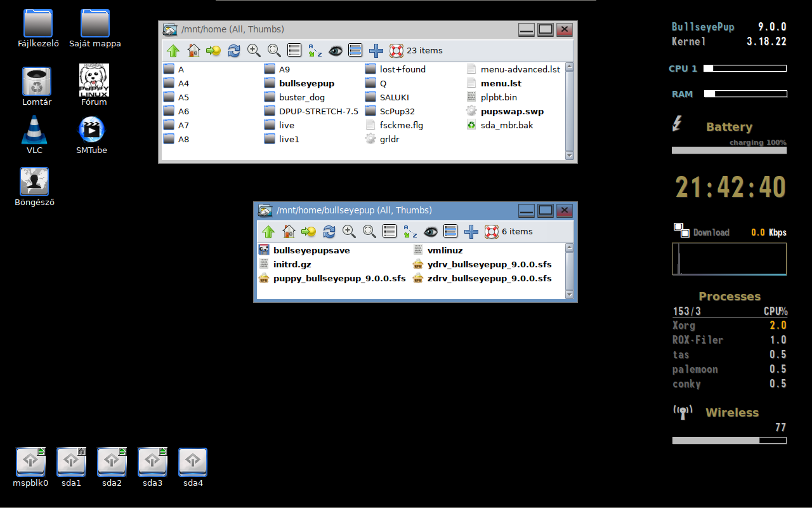The width and height of the screenshot is (812, 508).
Task: Click sda4 drive icon
Action: click(193, 462)
